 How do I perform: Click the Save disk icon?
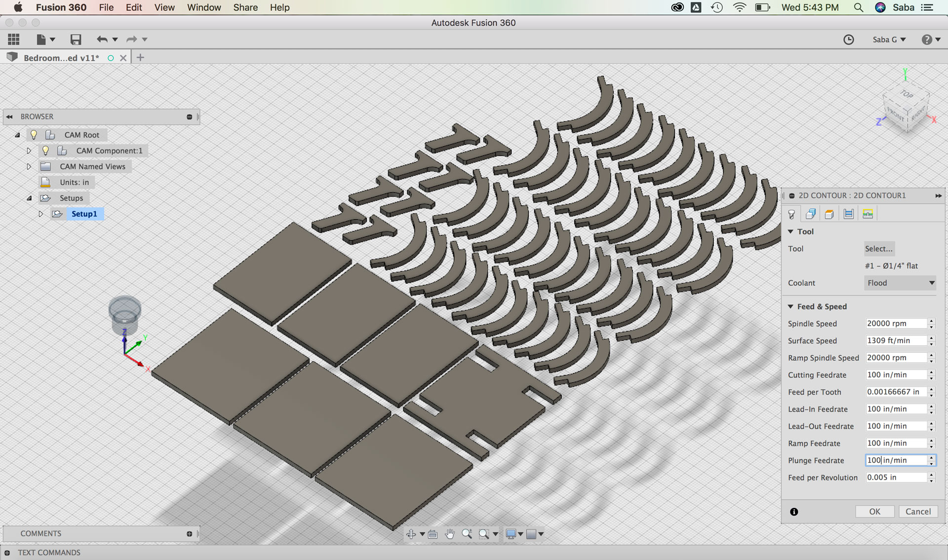point(76,39)
